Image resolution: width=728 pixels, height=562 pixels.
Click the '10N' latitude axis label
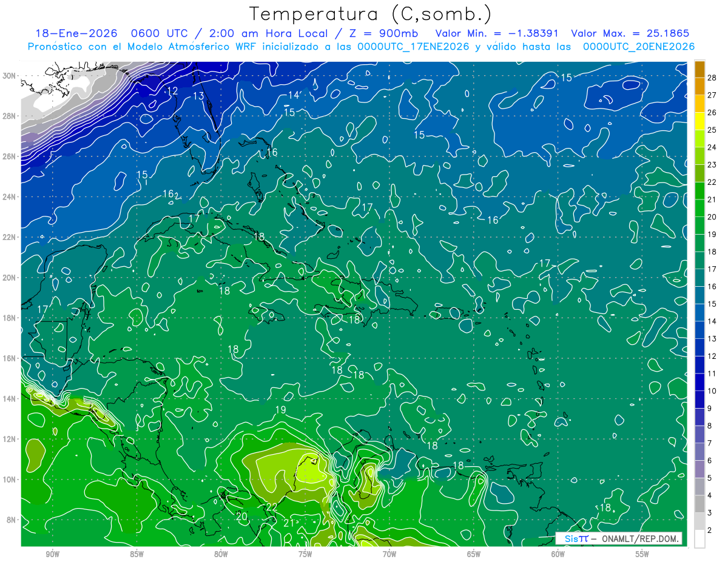click(x=10, y=480)
